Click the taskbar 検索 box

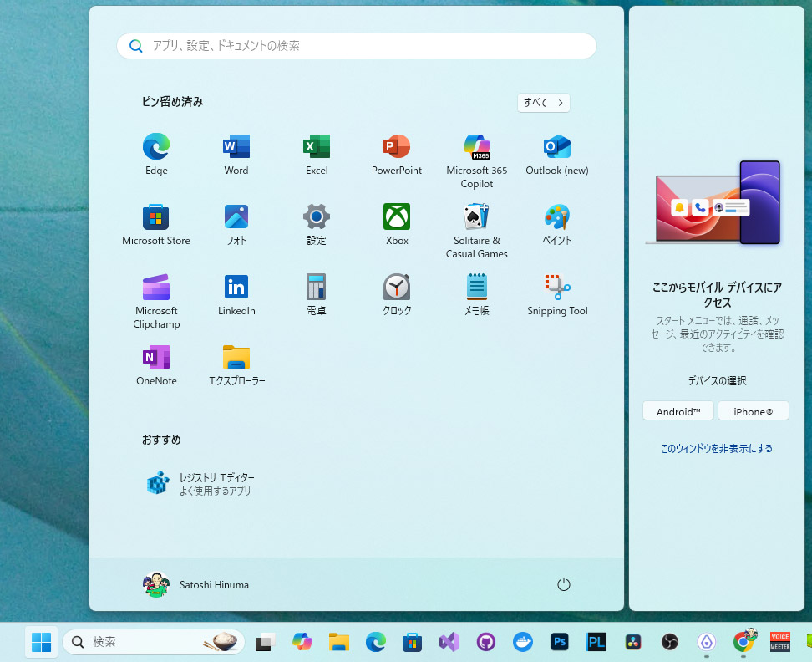[153, 642]
